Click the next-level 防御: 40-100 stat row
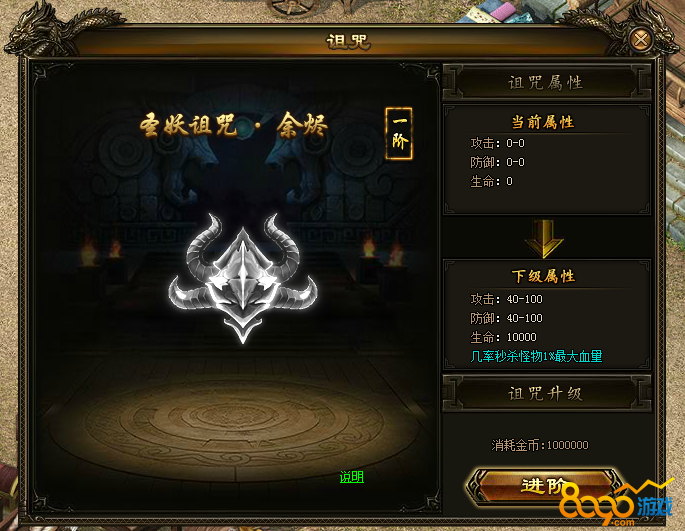 (506, 318)
